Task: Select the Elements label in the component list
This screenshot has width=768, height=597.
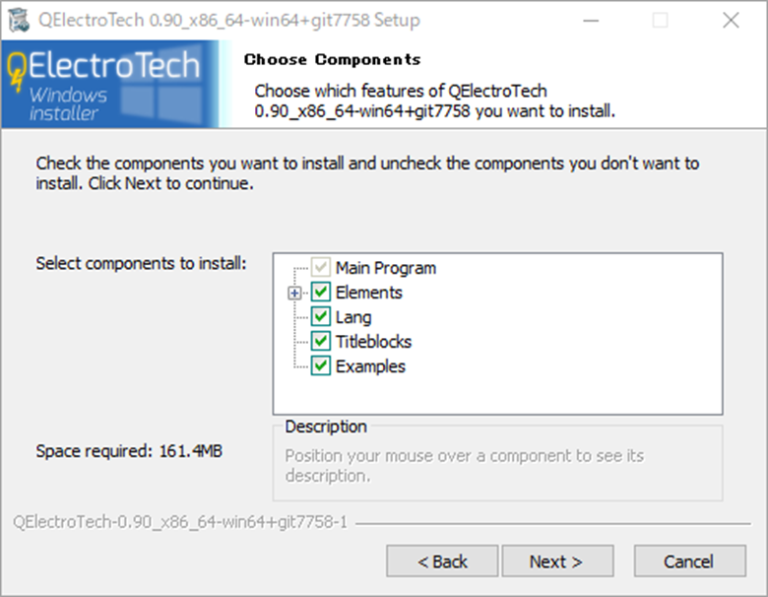Action: pos(369,293)
